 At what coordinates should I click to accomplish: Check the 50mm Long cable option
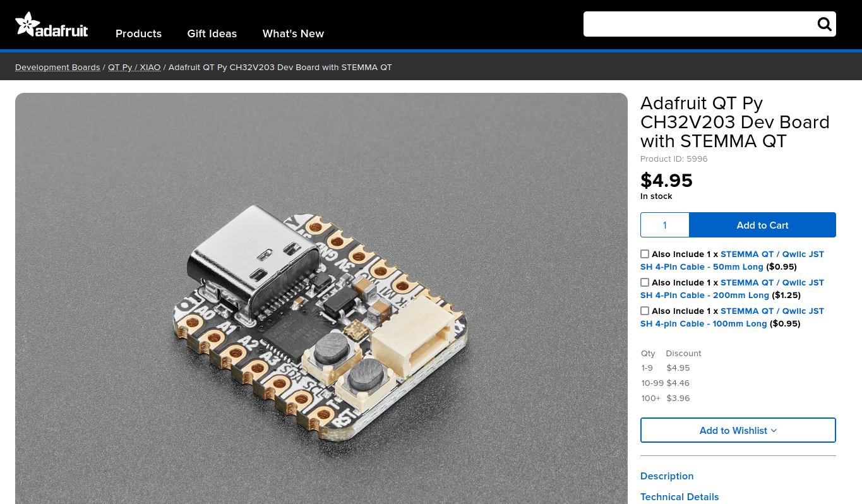coord(645,254)
